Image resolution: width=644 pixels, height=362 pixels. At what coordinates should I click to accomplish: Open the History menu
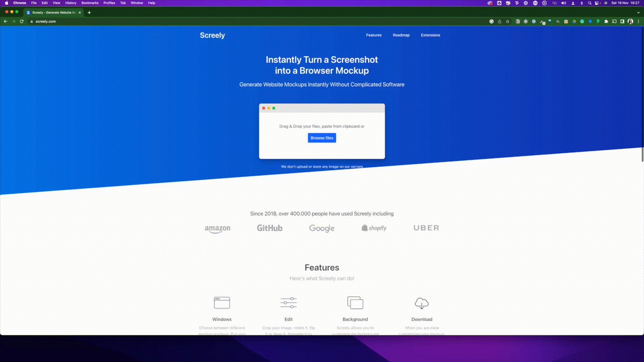[71, 3]
